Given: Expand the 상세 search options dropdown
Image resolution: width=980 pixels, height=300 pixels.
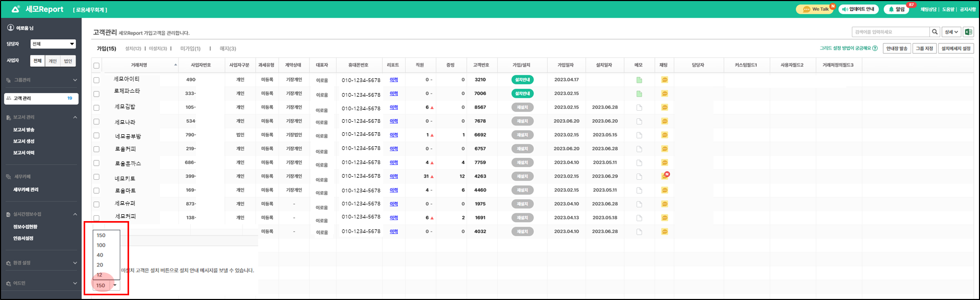Looking at the screenshot, I should click(x=951, y=32).
